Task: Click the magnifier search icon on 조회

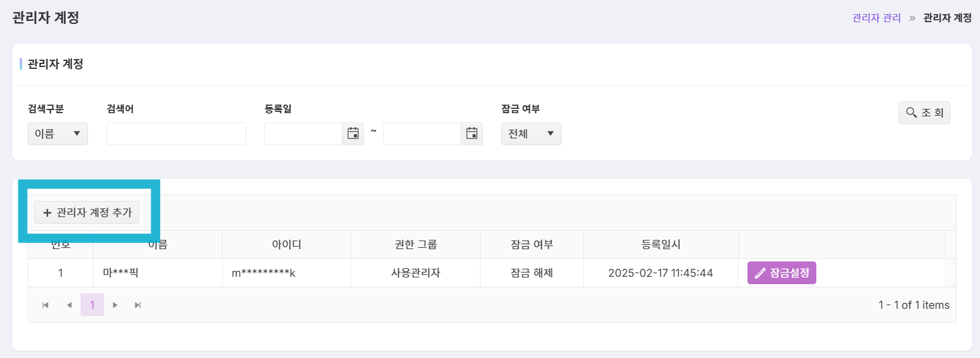Action: pyautogui.click(x=912, y=113)
